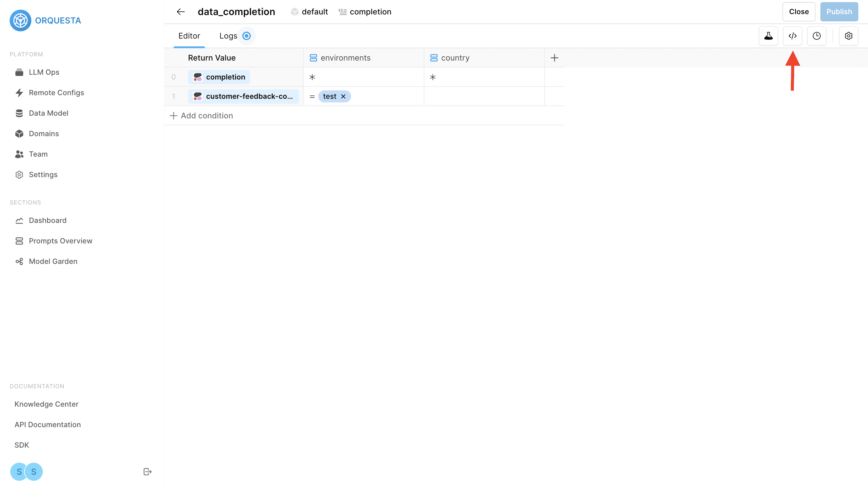Click the code snippet icon

[x=792, y=36]
